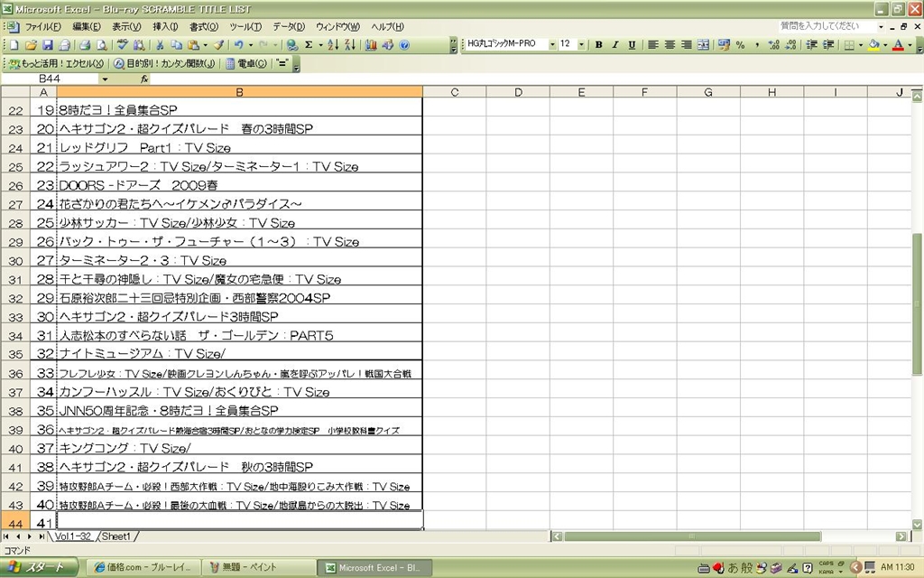Sort ascending A to Z
Screen dimensions: 924x578
click(x=333, y=45)
